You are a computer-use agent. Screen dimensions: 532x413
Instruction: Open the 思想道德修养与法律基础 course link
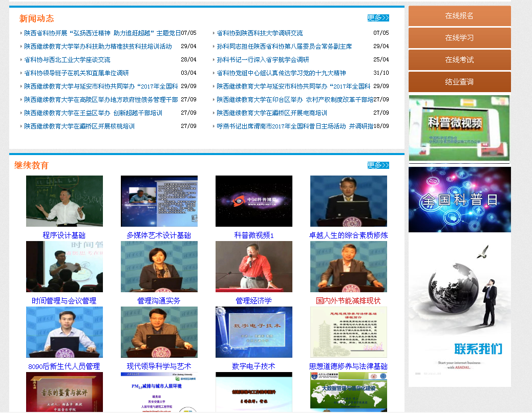tap(348, 366)
